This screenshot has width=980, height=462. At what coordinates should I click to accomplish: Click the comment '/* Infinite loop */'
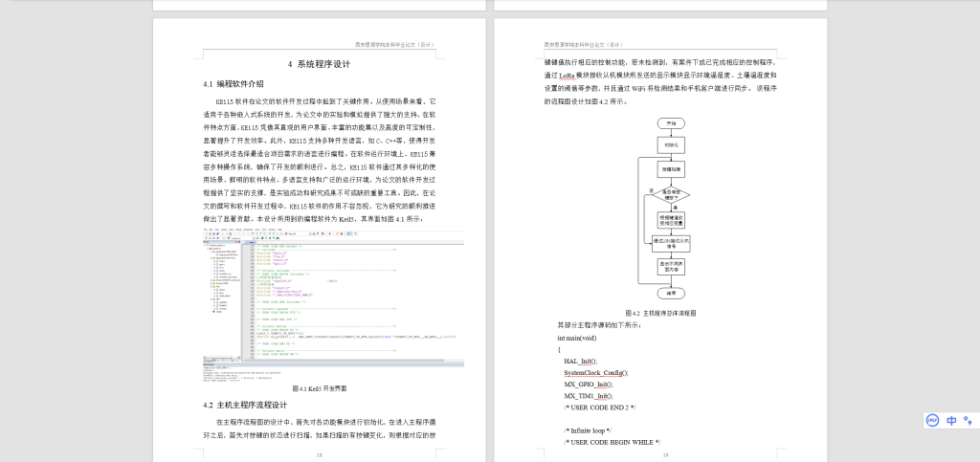[x=588, y=430]
